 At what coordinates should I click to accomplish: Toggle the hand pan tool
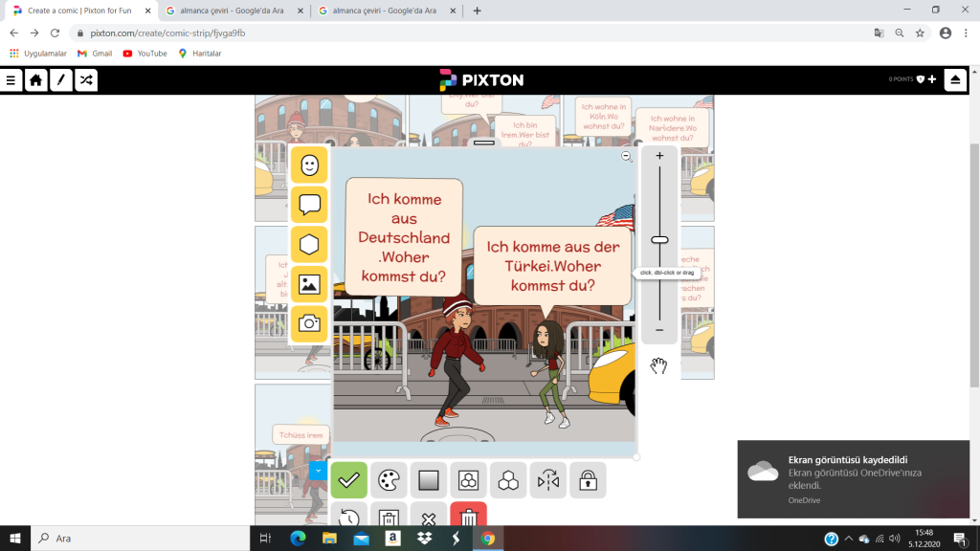(658, 365)
